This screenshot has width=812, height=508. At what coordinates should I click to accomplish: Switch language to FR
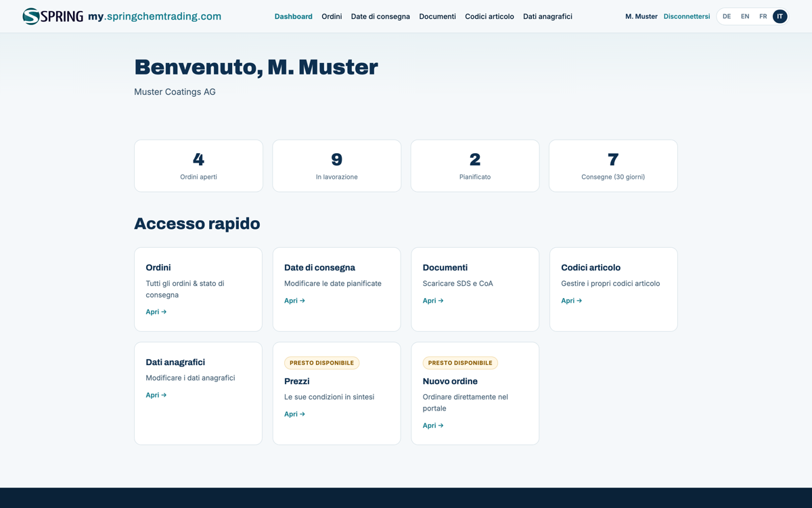(x=763, y=16)
